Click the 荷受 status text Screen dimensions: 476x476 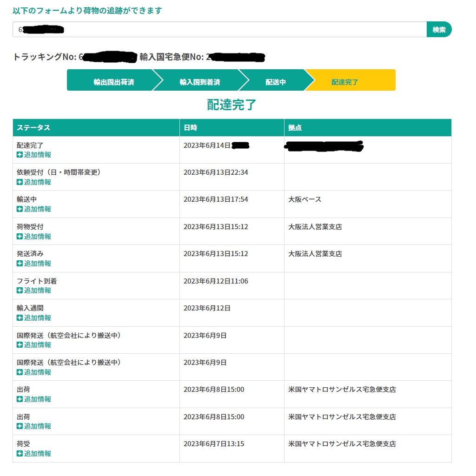(23, 444)
